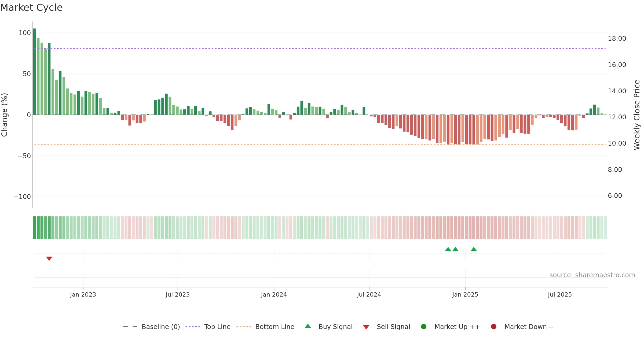Click the Bottom Line orange legend swatch
This screenshot has width=644, height=362.
click(x=244, y=327)
